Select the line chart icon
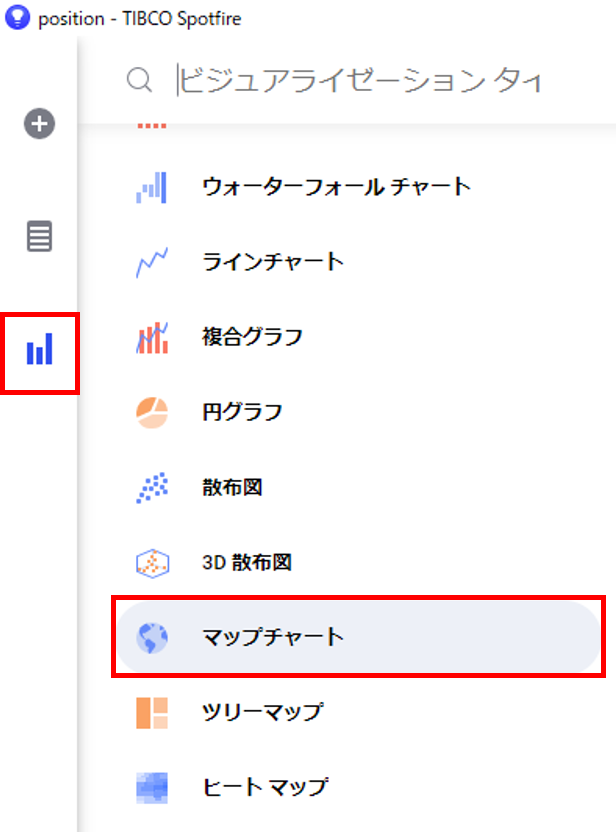Image resolution: width=616 pixels, height=832 pixels. (152, 262)
